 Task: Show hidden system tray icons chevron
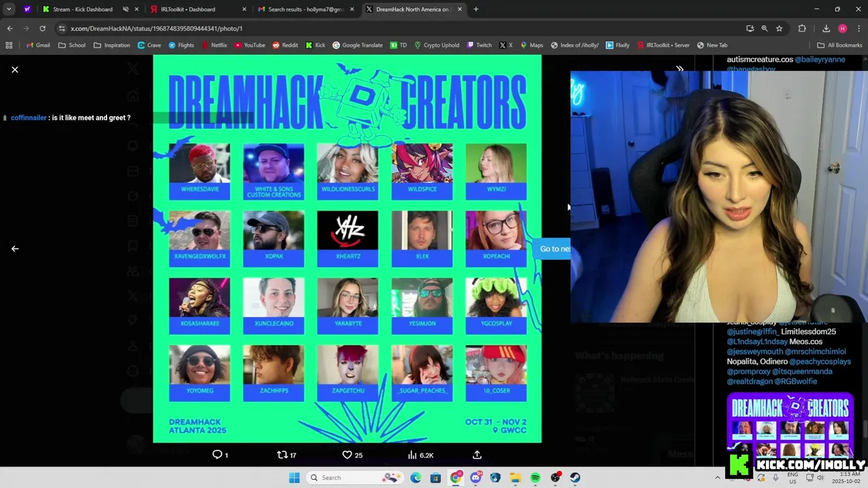(x=717, y=478)
